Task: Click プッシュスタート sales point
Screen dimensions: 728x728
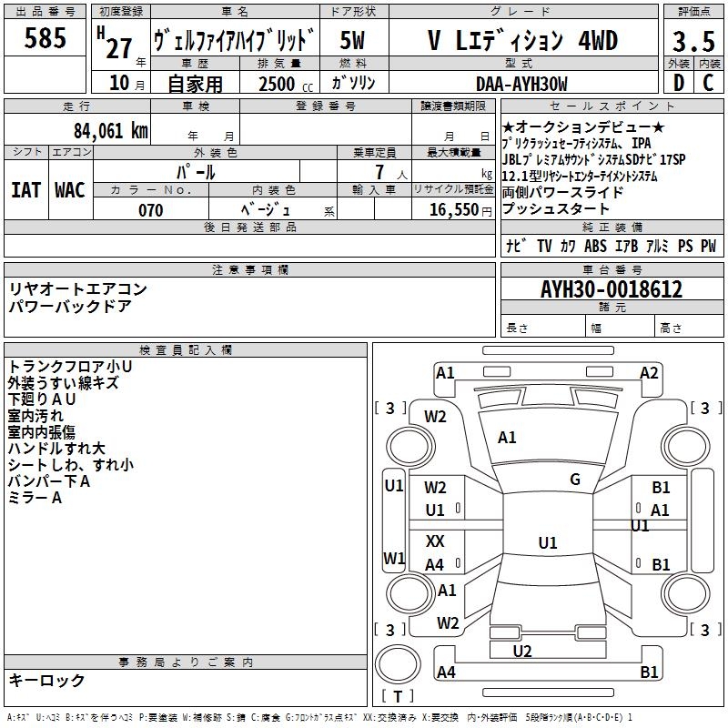Action: pos(555,208)
